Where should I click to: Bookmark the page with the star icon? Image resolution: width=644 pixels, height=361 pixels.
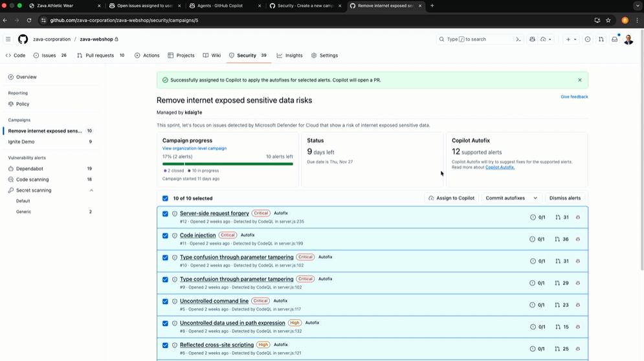tap(608, 20)
